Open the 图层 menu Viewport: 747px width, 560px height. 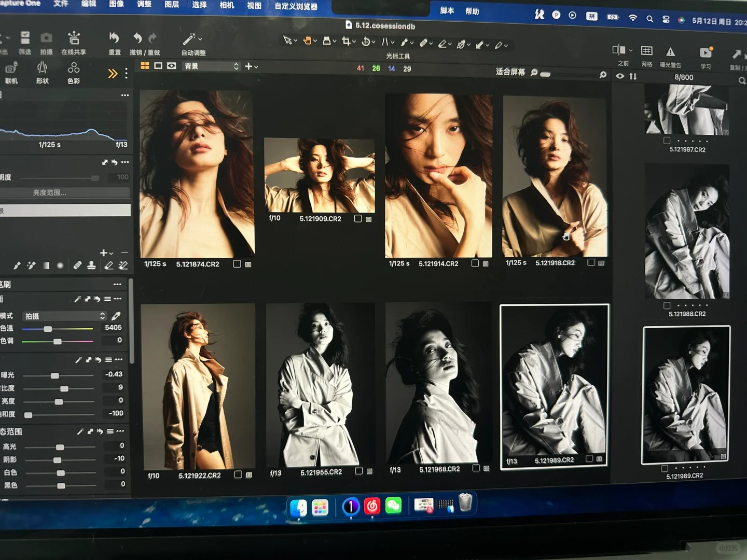tap(172, 5)
